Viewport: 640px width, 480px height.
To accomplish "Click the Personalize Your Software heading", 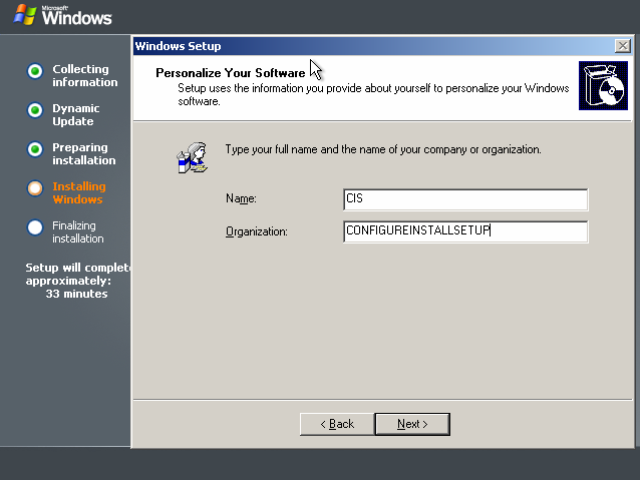I will click(230, 73).
